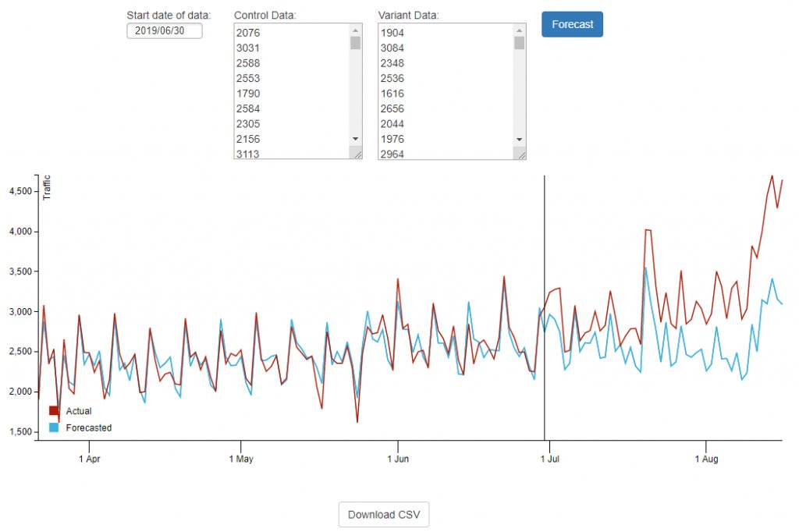Click the Start date of data label
This screenshot has width=799, height=532.
[169, 16]
